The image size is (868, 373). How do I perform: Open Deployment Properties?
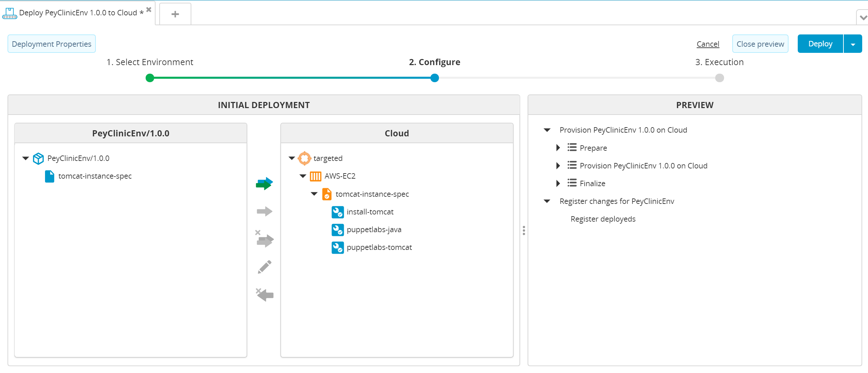[x=52, y=44]
